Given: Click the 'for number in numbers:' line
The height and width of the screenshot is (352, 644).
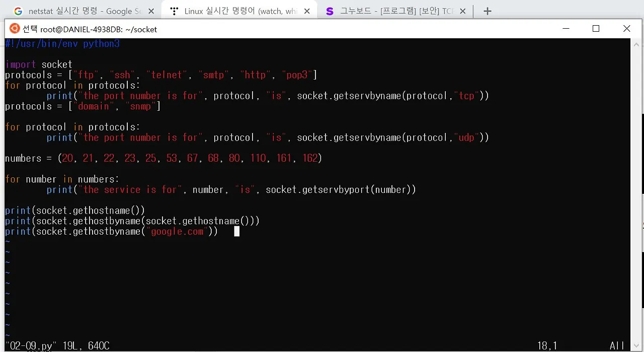Looking at the screenshot, I should [62, 179].
